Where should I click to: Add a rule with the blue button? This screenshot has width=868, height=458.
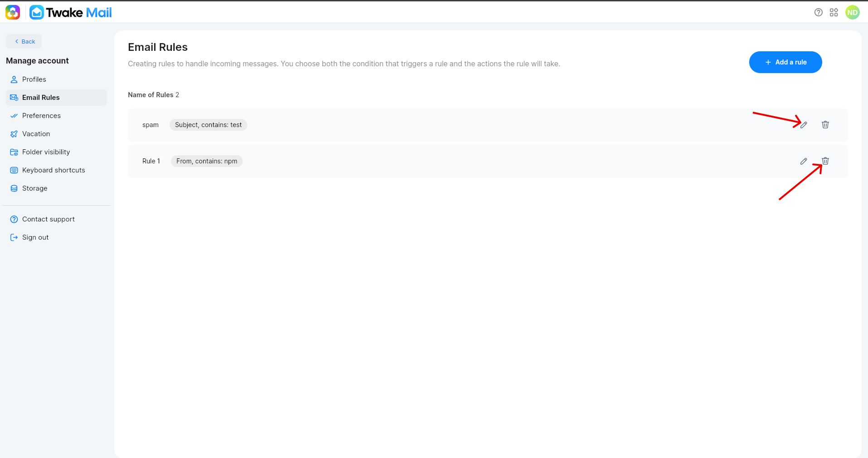(x=785, y=62)
